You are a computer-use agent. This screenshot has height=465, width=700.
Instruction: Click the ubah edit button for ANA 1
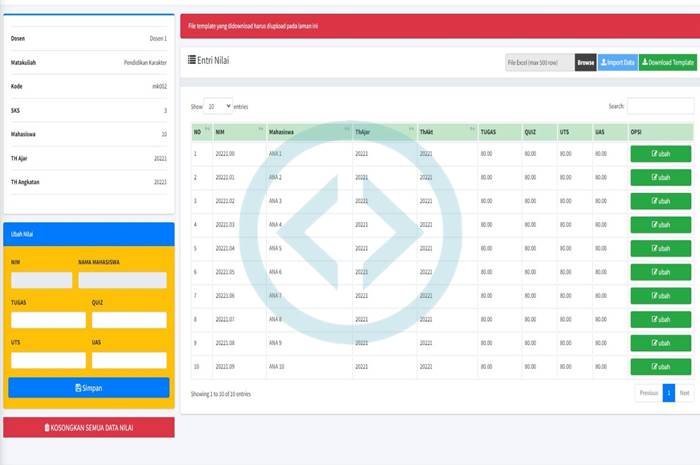(x=660, y=154)
